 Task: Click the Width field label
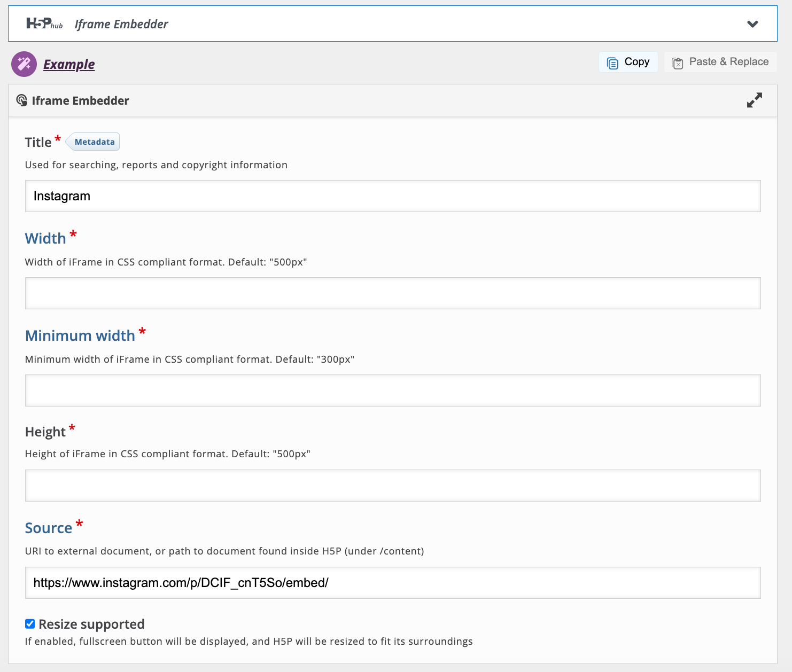click(x=45, y=238)
